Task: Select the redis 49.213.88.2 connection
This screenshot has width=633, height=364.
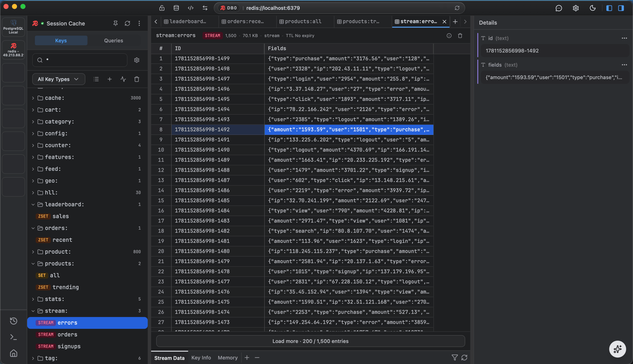Action: (x=14, y=49)
